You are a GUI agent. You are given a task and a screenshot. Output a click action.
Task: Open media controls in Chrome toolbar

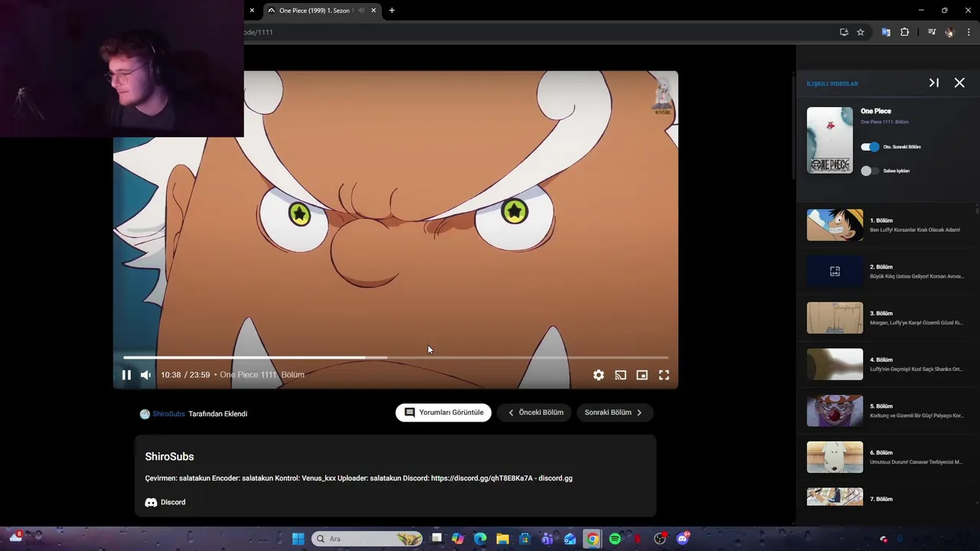932,32
